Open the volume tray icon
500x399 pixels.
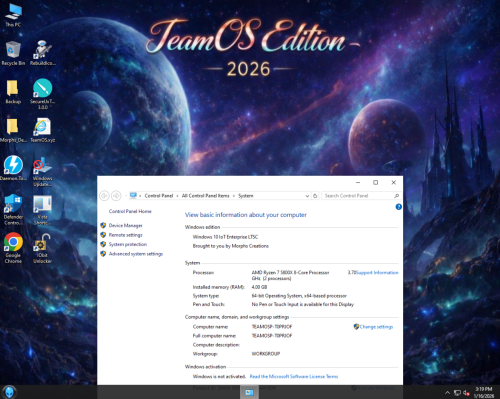tap(466, 393)
